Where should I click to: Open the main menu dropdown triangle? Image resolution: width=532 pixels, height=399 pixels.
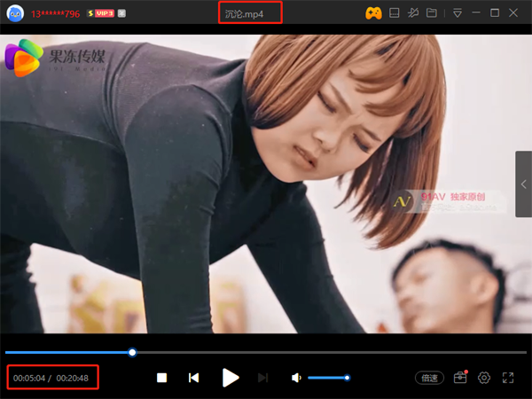coord(458,13)
